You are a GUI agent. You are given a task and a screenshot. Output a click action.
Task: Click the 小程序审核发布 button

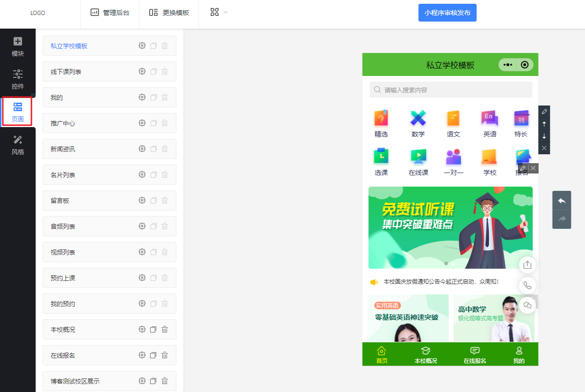(448, 13)
